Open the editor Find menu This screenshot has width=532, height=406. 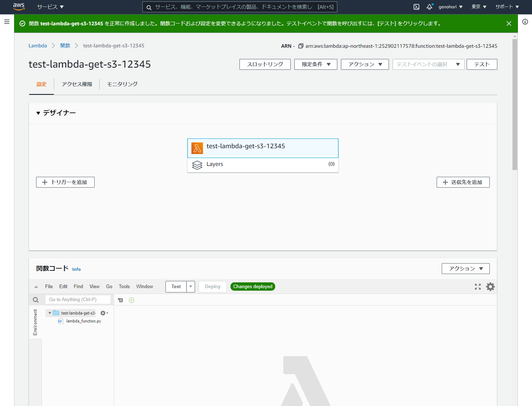78,287
